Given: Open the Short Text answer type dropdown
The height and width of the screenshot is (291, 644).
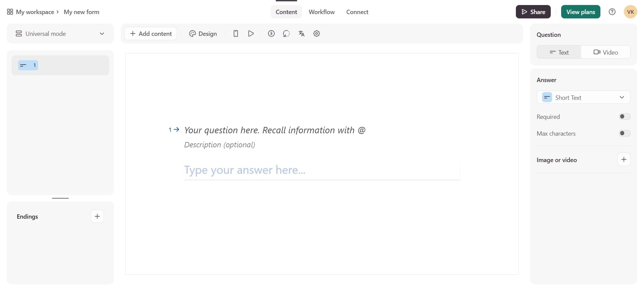Looking at the screenshot, I should point(583,97).
